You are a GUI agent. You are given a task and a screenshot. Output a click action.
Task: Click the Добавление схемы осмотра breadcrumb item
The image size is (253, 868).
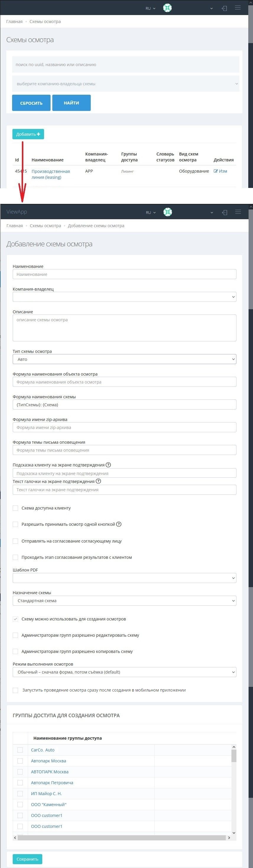96,226
